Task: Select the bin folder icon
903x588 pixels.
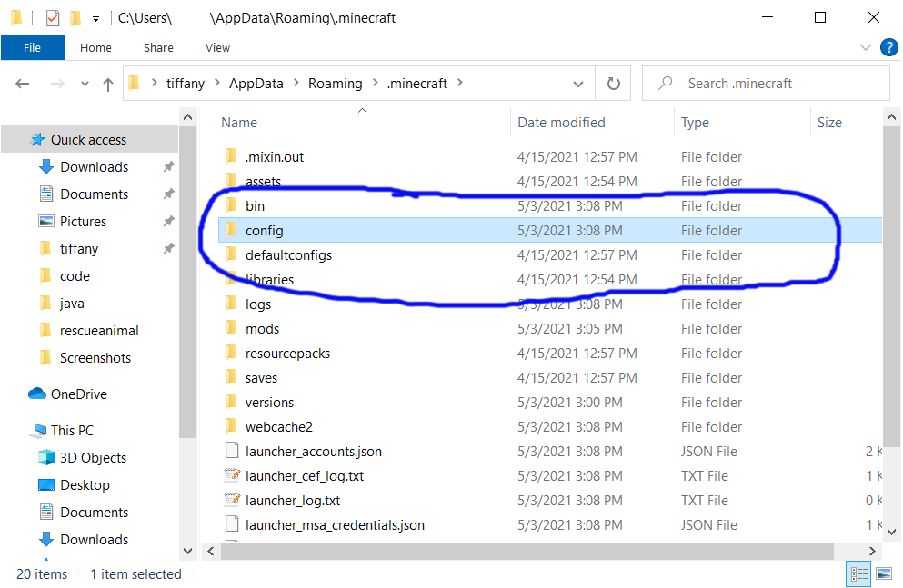Action: [x=231, y=205]
